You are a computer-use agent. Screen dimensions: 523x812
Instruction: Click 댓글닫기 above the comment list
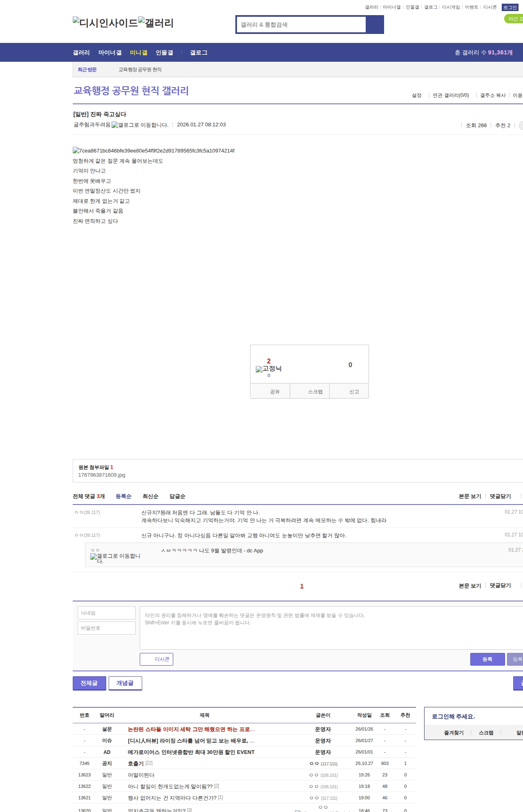pos(501,496)
